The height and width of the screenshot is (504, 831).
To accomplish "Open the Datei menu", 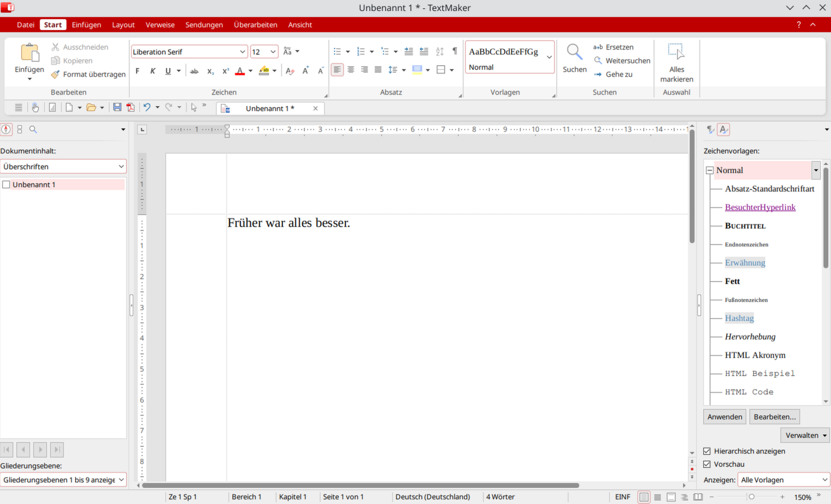I will tap(26, 25).
